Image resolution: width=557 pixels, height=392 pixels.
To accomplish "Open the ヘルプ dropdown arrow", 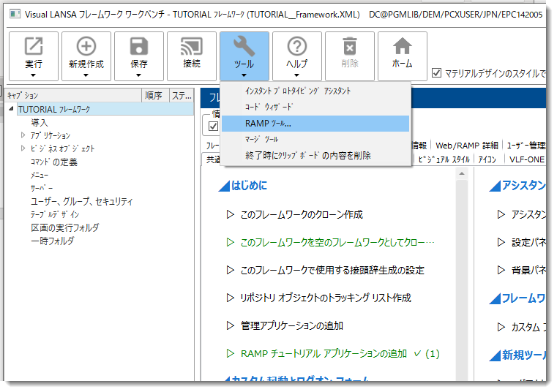I will (x=296, y=75).
